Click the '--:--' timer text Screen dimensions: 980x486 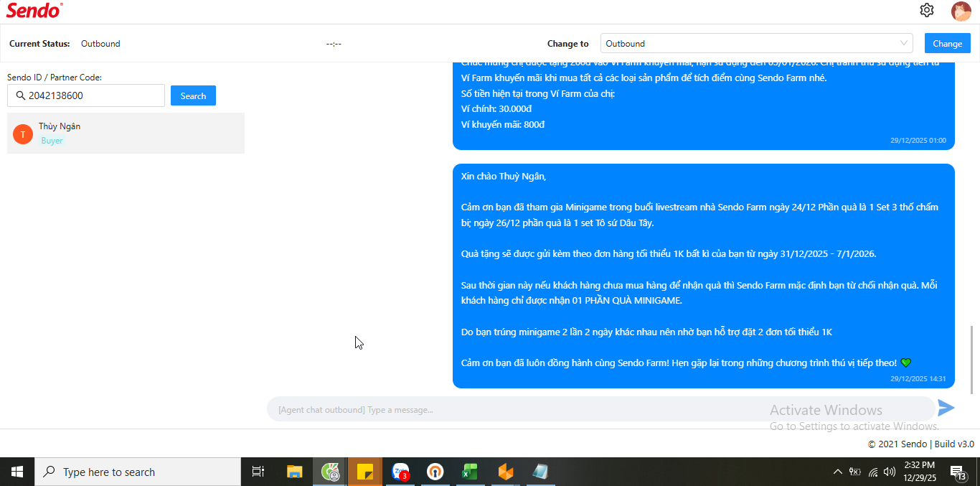334,43
